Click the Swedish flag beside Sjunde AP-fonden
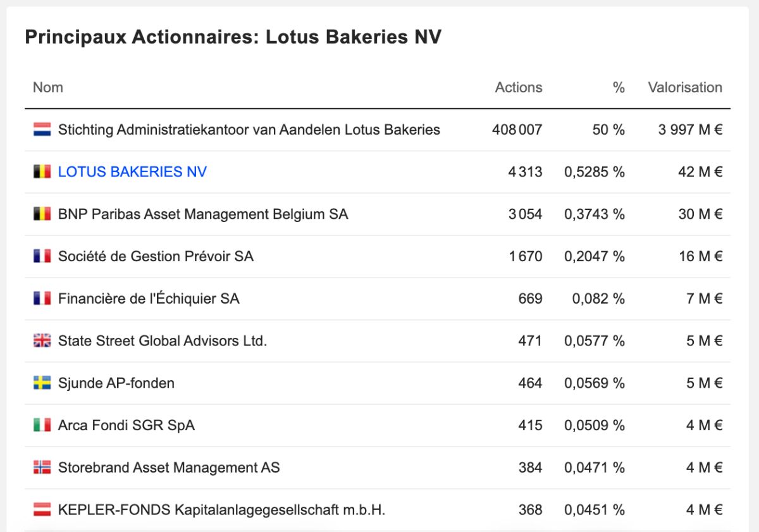Viewport: 759px width, 532px height. coord(42,383)
